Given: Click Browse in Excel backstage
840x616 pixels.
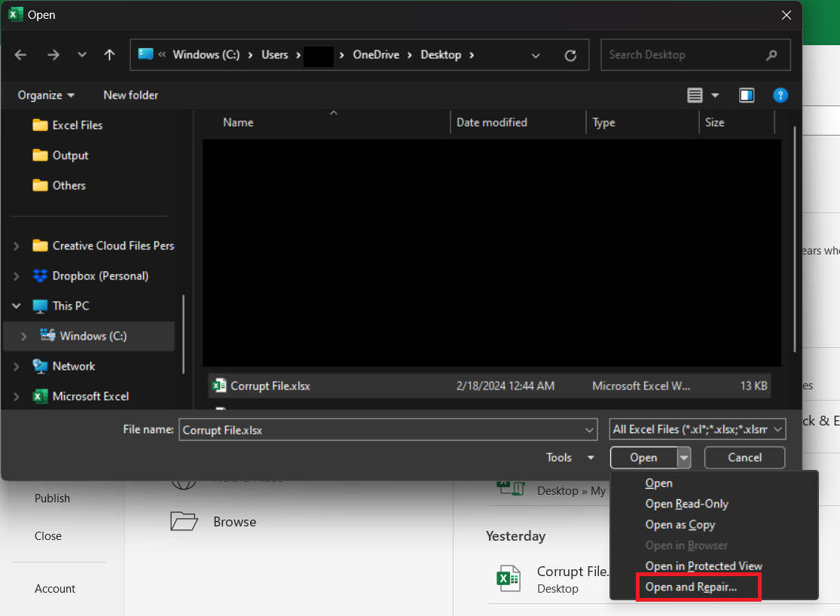Looking at the screenshot, I should coord(213,522).
